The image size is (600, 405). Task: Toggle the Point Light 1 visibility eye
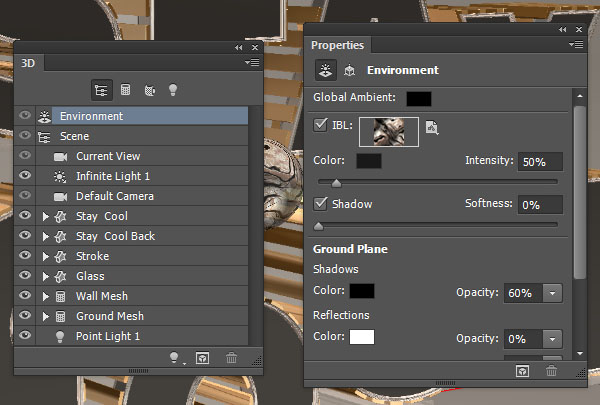[25, 335]
